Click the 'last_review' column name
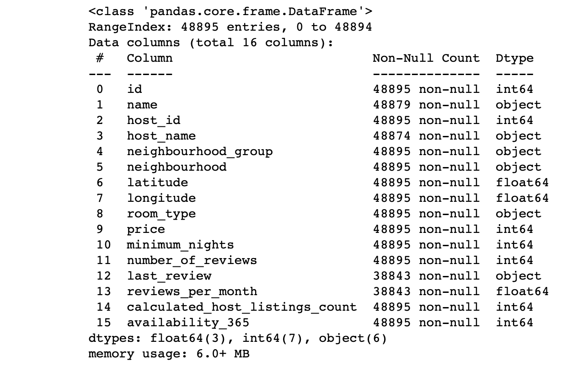This screenshot has height=367, width=588. 169,276
